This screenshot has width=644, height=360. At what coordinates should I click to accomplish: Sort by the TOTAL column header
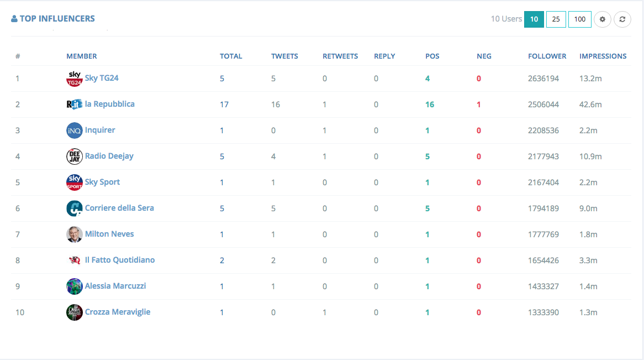231,56
